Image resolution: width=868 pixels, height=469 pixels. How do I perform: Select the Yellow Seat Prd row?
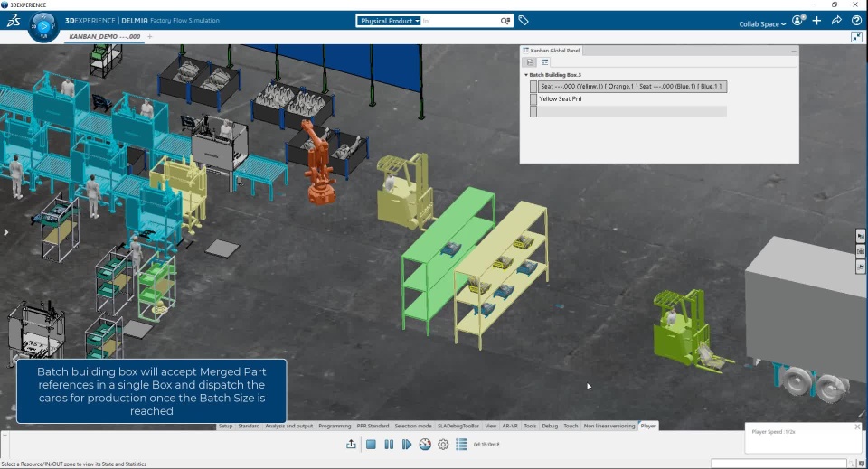[x=633, y=99]
